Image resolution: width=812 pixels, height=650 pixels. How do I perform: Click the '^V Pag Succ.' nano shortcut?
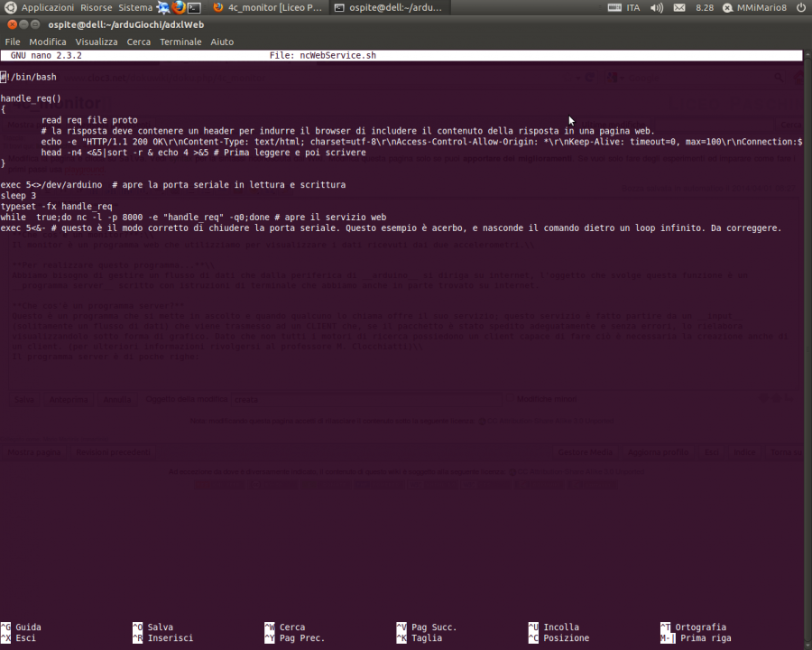tap(427, 627)
